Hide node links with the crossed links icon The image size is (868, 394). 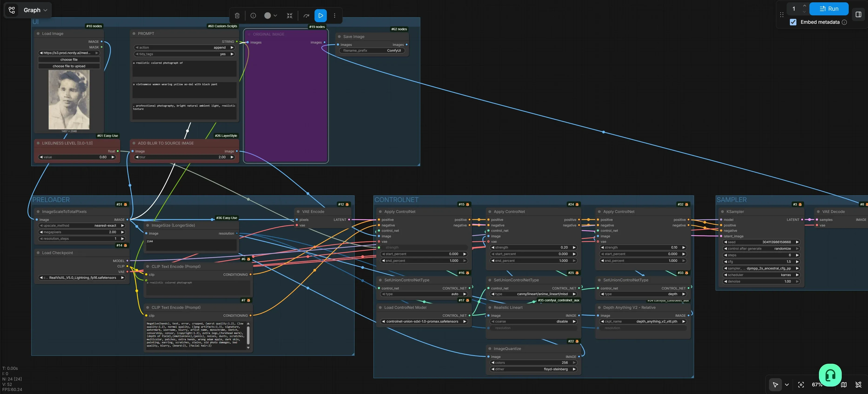[x=858, y=384]
